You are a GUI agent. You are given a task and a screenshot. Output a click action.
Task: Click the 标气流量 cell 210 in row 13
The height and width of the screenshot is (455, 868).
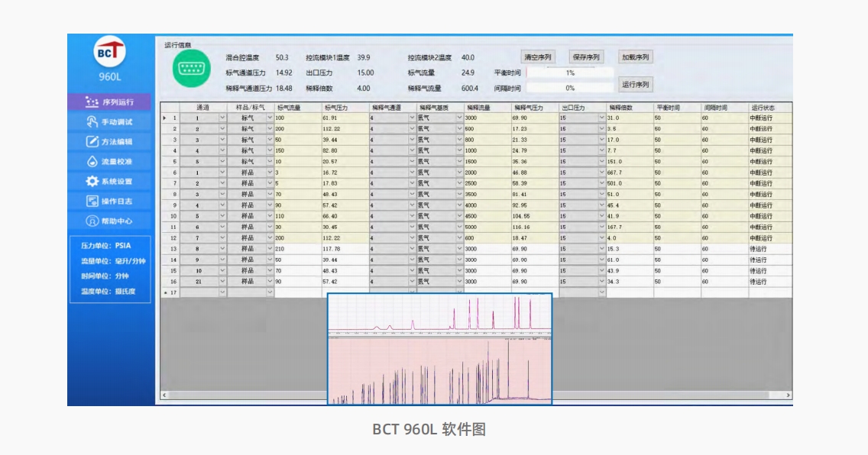298,249
